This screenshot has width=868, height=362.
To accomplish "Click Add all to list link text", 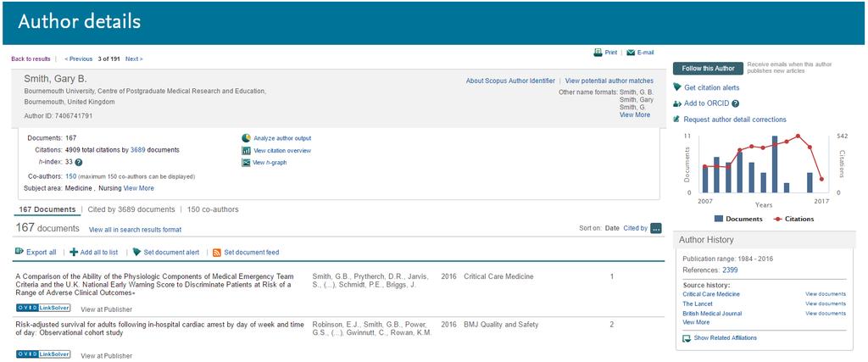I will [99, 253].
